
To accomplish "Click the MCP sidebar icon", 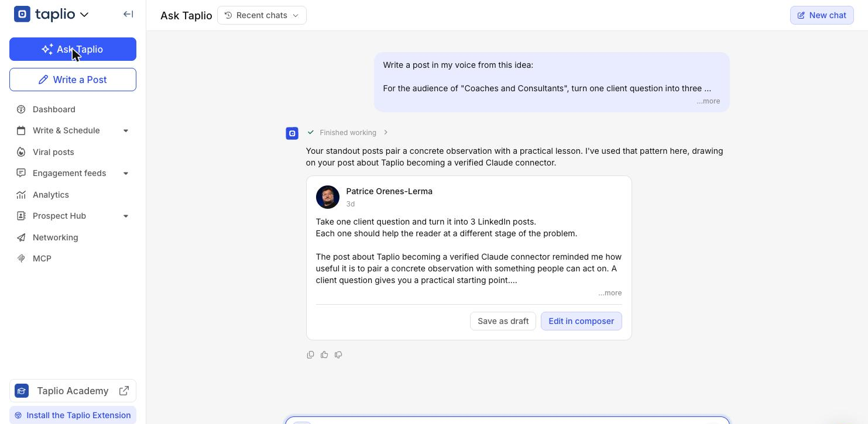I will (21, 258).
